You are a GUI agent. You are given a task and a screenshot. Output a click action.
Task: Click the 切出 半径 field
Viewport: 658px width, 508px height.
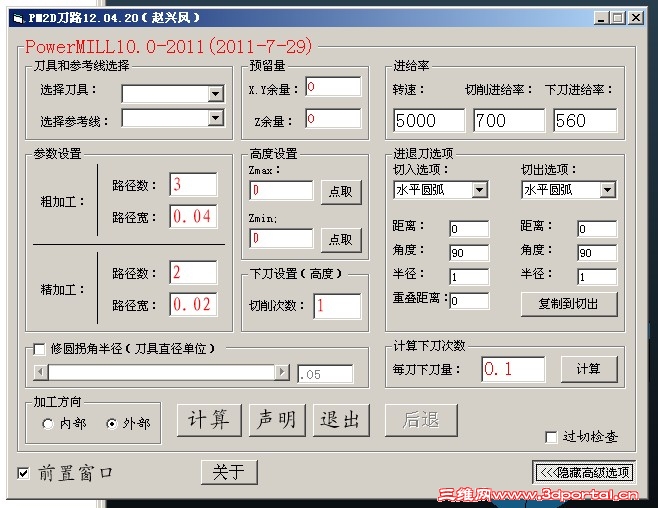pyautogui.click(x=597, y=277)
